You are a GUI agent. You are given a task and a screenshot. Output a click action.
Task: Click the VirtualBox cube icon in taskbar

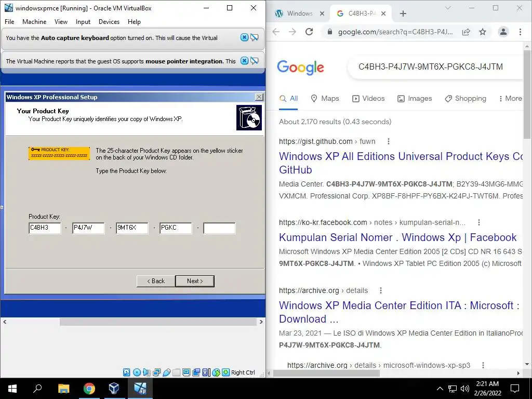tap(114, 389)
